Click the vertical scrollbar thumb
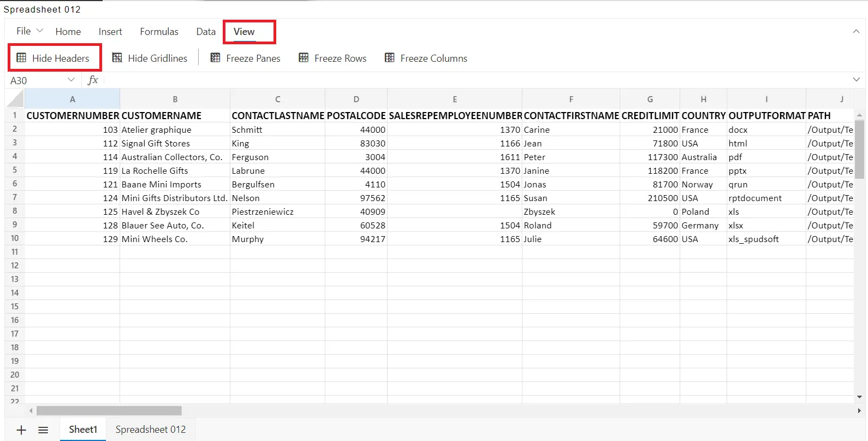The width and height of the screenshot is (868, 441). point(859,149)
